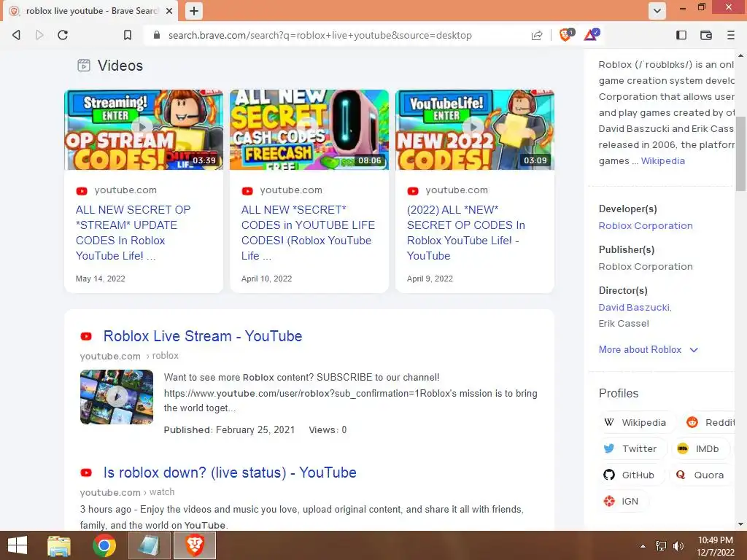Show hidden system tray icons arrow
This screenshot has width=747, height=560.
point(643,546)
